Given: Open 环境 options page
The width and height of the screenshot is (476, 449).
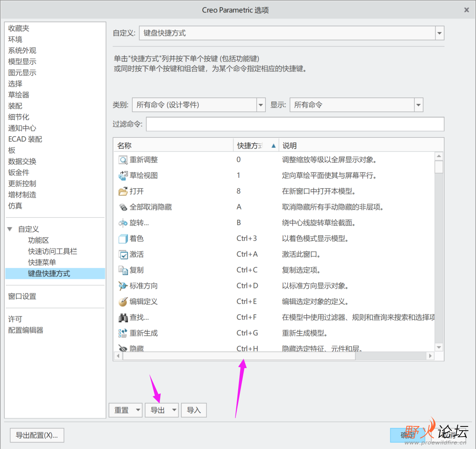Looking at the screenshot, I should coord(15,39).
